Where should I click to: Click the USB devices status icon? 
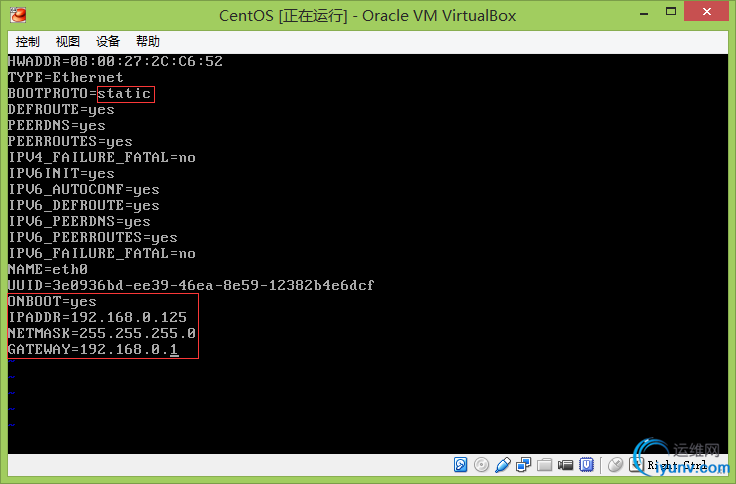[503, 465]
